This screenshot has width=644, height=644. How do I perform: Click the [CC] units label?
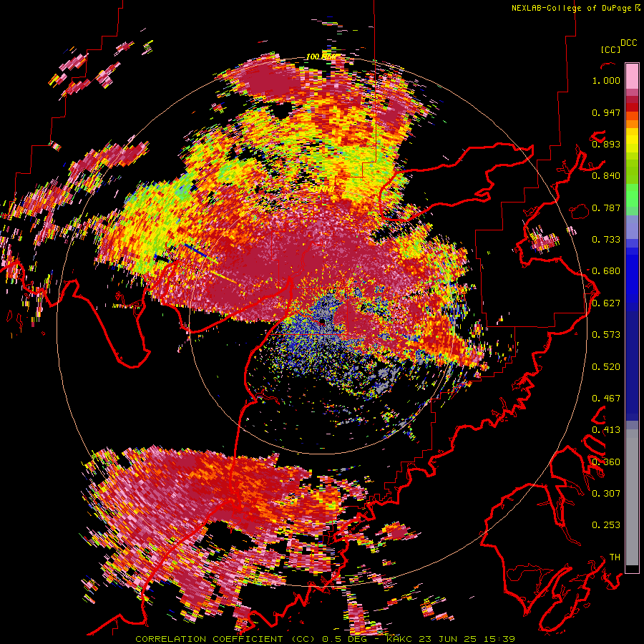[x=610, y=49]
